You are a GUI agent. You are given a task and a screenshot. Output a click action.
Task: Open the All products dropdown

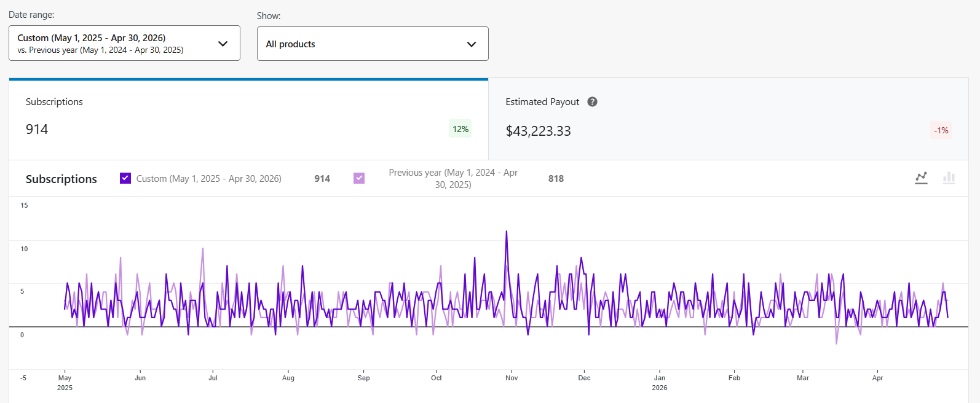pyautogui.click(x=373, y=44)
